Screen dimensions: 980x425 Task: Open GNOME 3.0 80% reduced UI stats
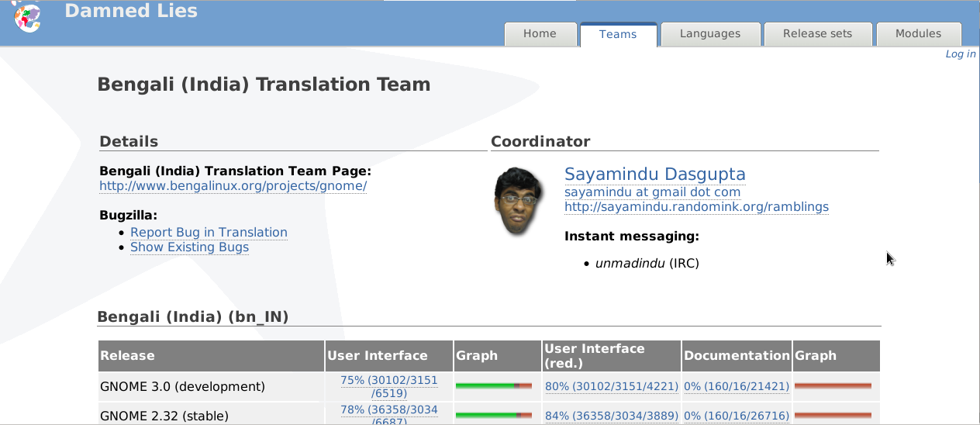(612, 386)
